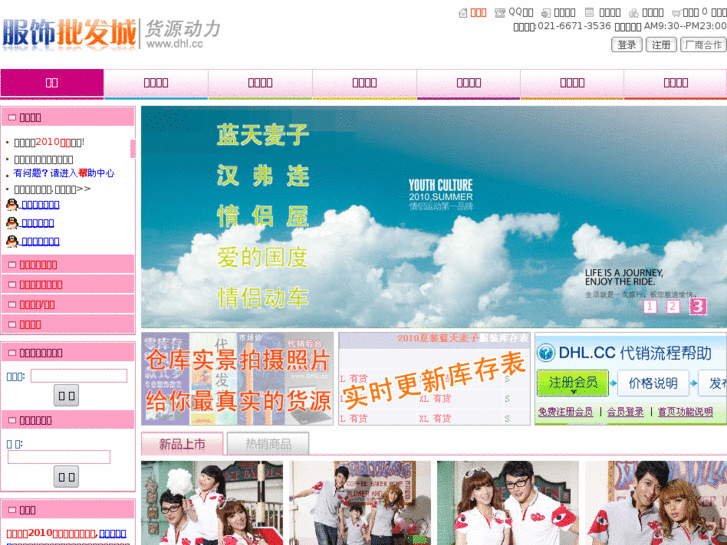727x545 pixels.
Task: Click the 厂商合作 button
Action: tap(703, 45)
